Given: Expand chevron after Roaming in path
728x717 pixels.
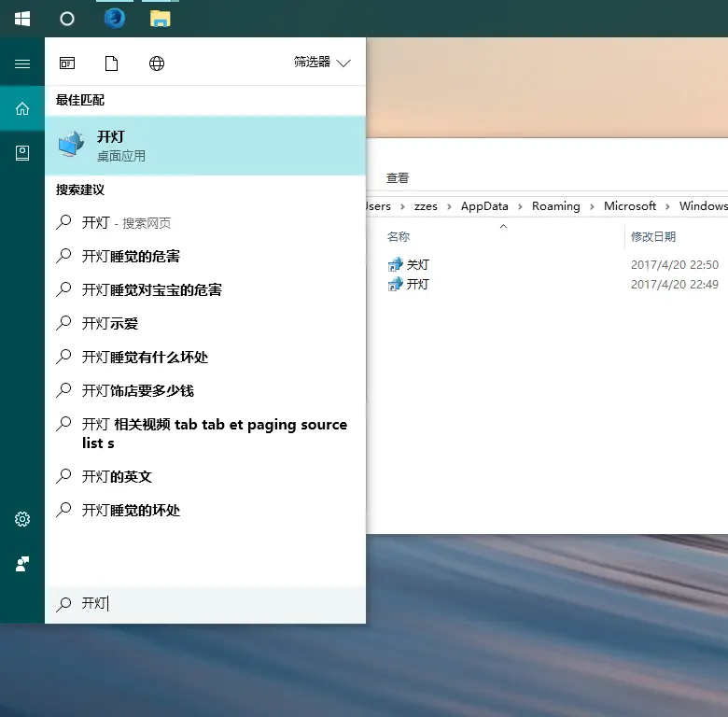Looking at the screenshot, I should 592,206.
